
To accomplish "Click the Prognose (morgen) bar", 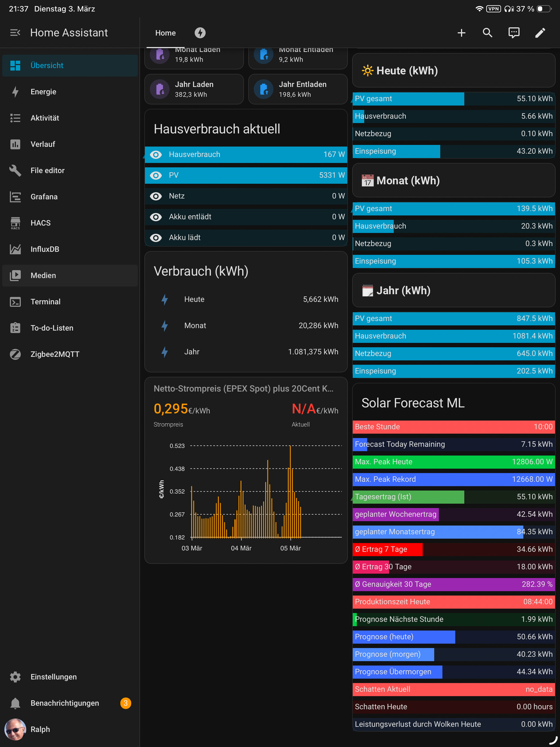I will tap(453, 654).
